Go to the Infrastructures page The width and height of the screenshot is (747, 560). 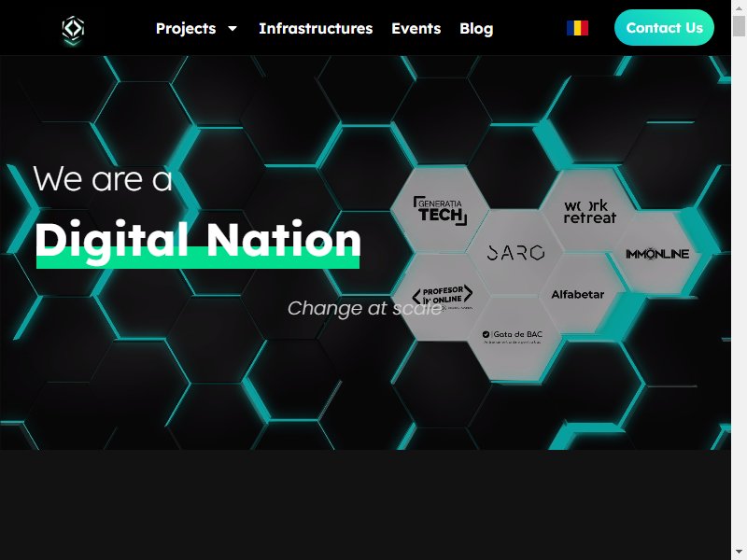[316, 29]
